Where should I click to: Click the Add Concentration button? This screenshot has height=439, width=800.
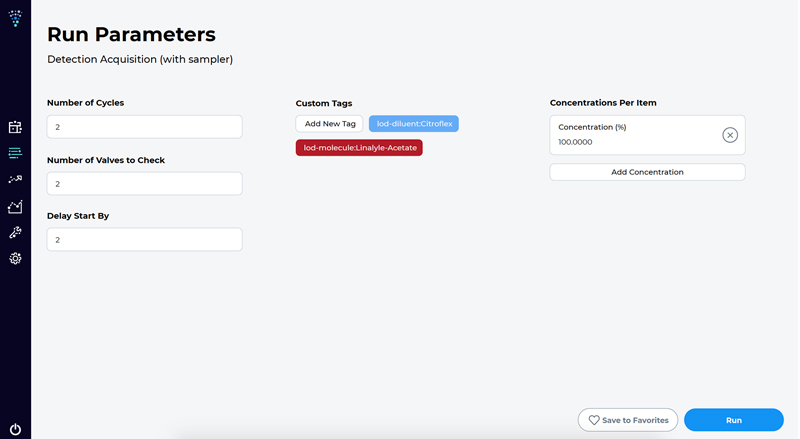click(x=647, y=172)
